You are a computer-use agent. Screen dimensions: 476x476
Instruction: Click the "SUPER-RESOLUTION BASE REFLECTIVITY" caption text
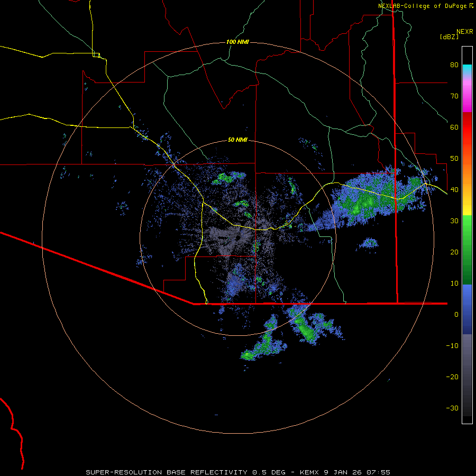pyautogui.click(x=167, y=472)
